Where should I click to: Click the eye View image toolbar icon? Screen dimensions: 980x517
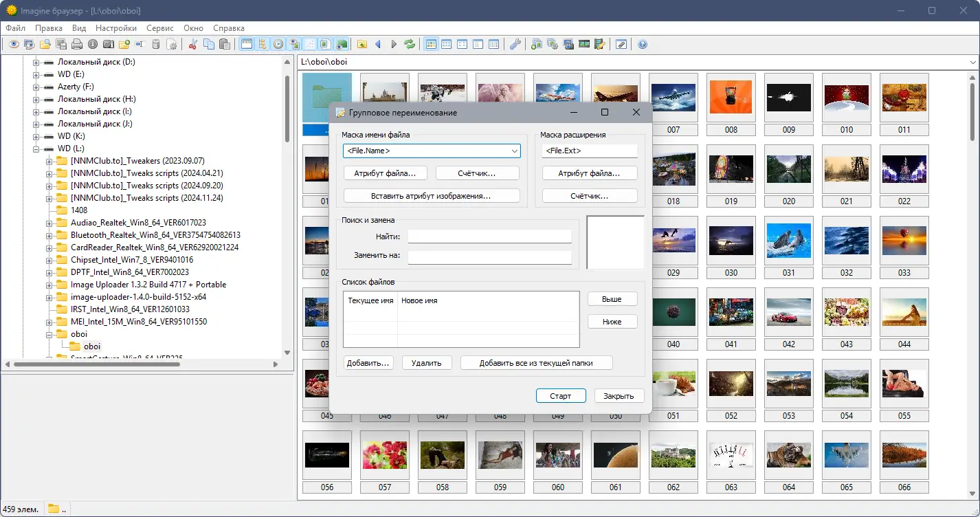13,44
